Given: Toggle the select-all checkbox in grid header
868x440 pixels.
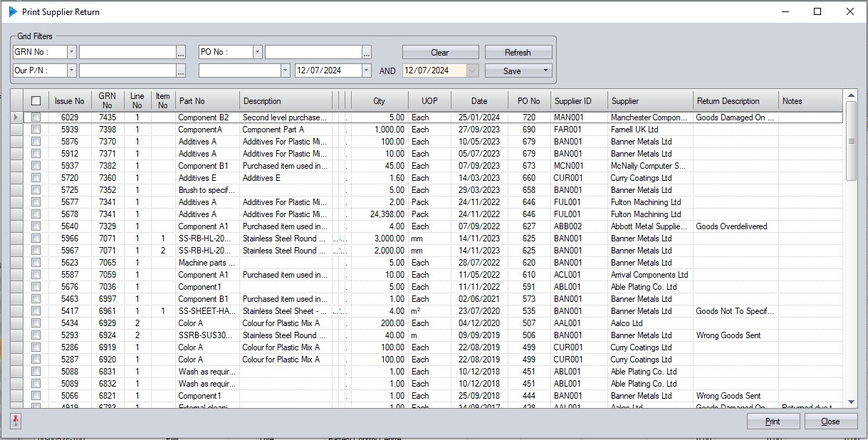Looking at the screenshot, I should tap(36, 101).
